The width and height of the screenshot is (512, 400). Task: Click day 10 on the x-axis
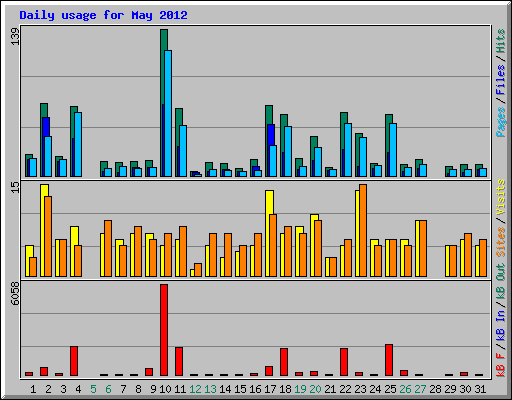165,389
